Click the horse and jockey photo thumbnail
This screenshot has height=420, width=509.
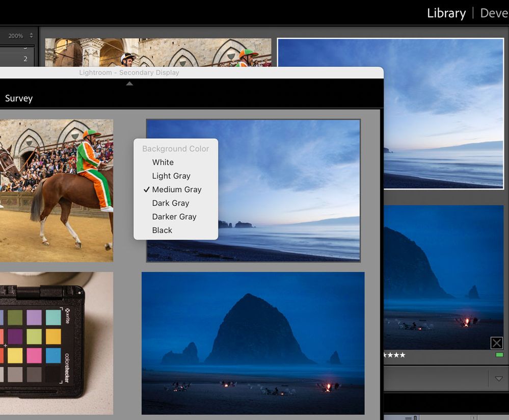click(x=56, y=189)
